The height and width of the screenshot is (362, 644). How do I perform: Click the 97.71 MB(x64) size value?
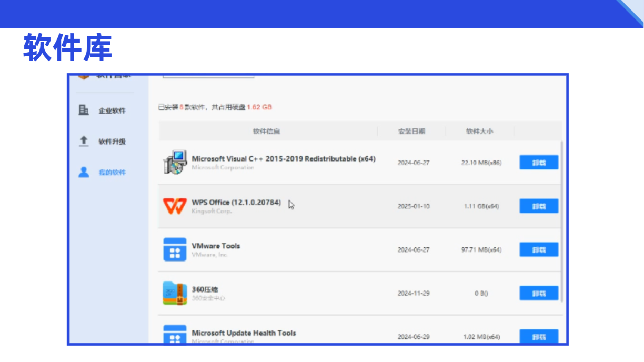pos(481,250)
